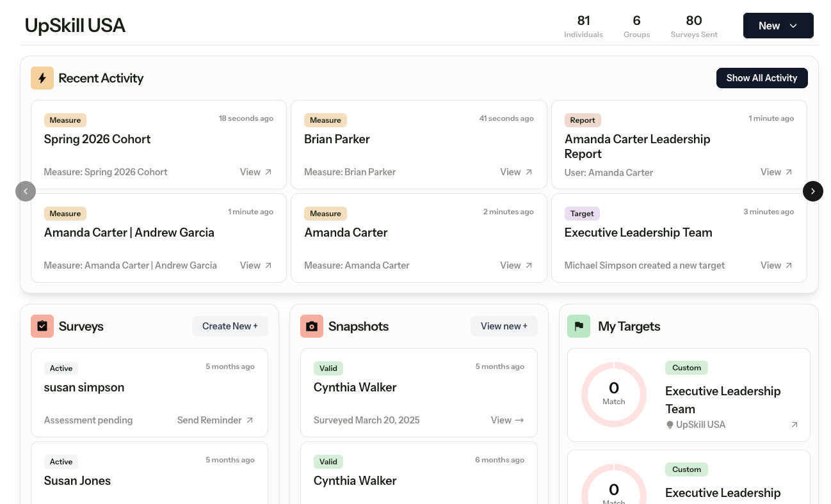Click the My Targets flag icon
This screenshot has height=504, width=831.
point(579,326)
